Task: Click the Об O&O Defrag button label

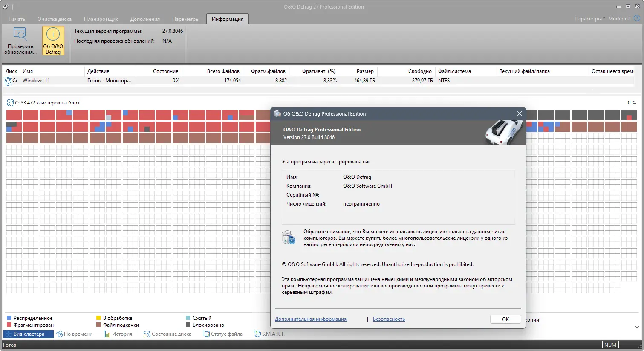Action: pyautogui.click(x=53, y=49)
